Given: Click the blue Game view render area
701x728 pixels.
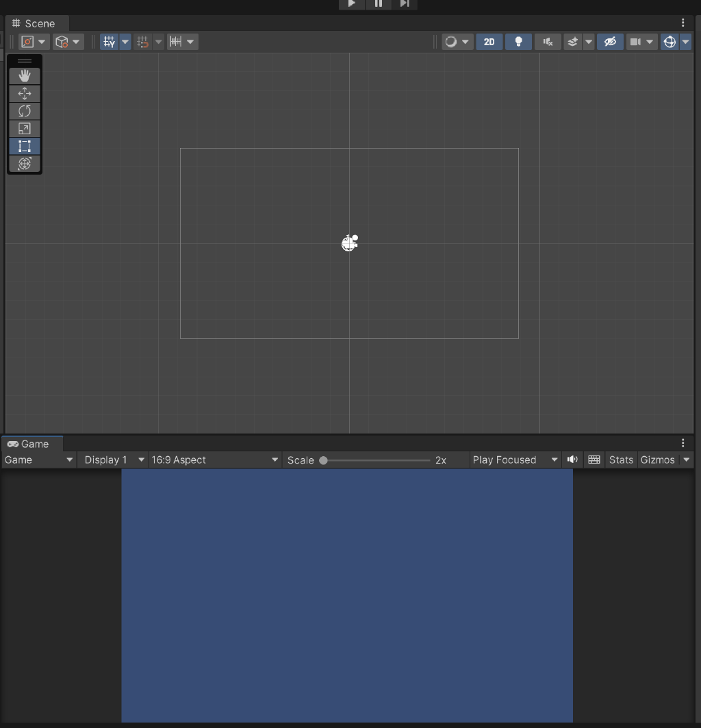Looking at the screenshot, I should [347, 596].
